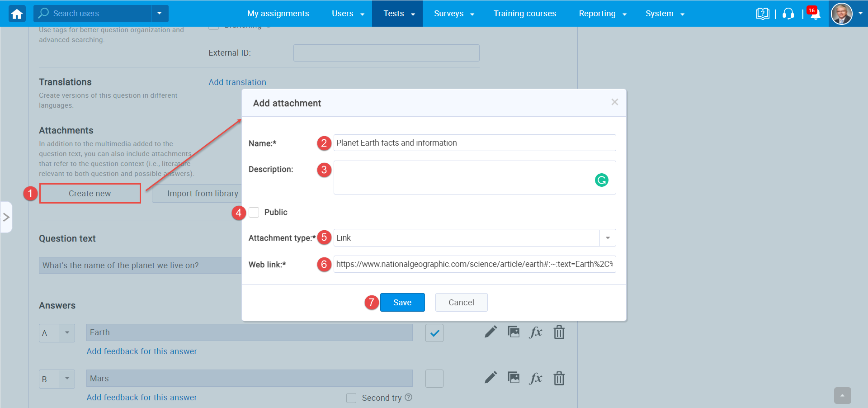The height and width of the screenshot is (408, 868).
Task: Insert formula using fx icon for Earth answer
Action: (x=536, y=332)
